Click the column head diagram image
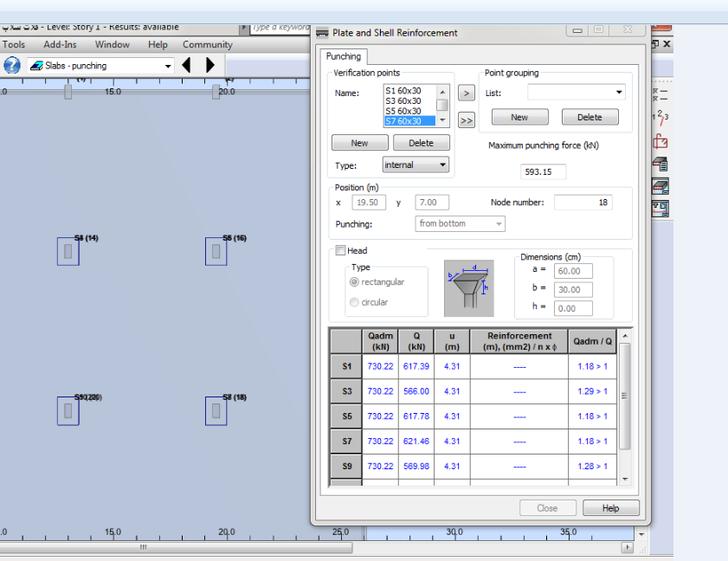The width and height of the screenshot is (728, 561). point(469,288)
